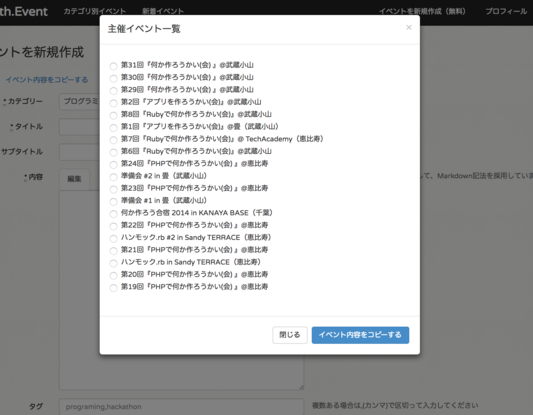Focus the タグ field with programing,hackathon placeholder
The height and width of the screenshot is (415, 533).
pyautogui.click(x=182, y=407)
